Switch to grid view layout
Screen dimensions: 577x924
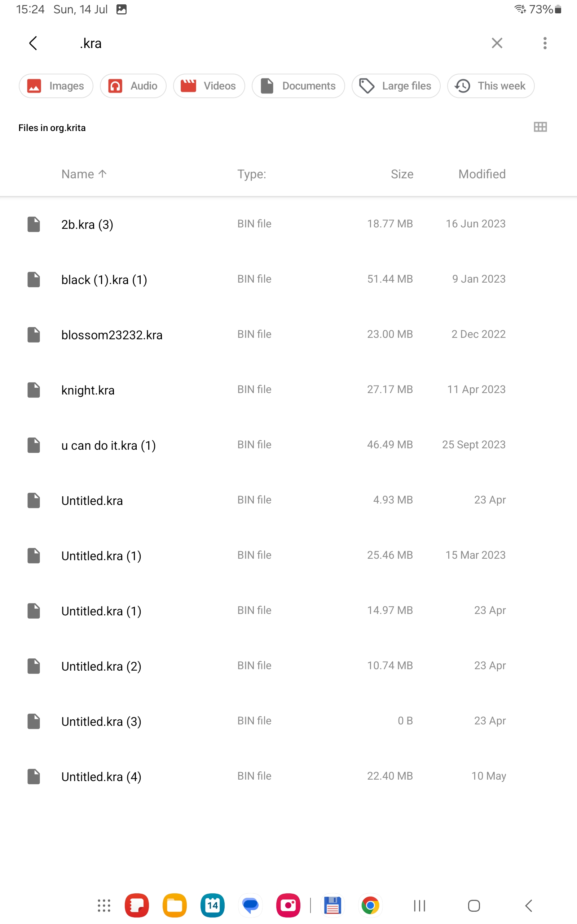pyautogui.click(x=540, y=127)
